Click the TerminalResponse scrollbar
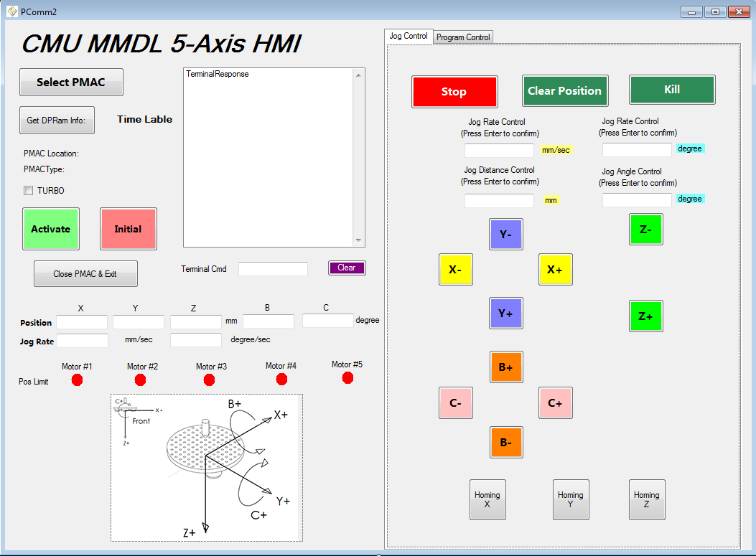 click(x=359, y=156)
